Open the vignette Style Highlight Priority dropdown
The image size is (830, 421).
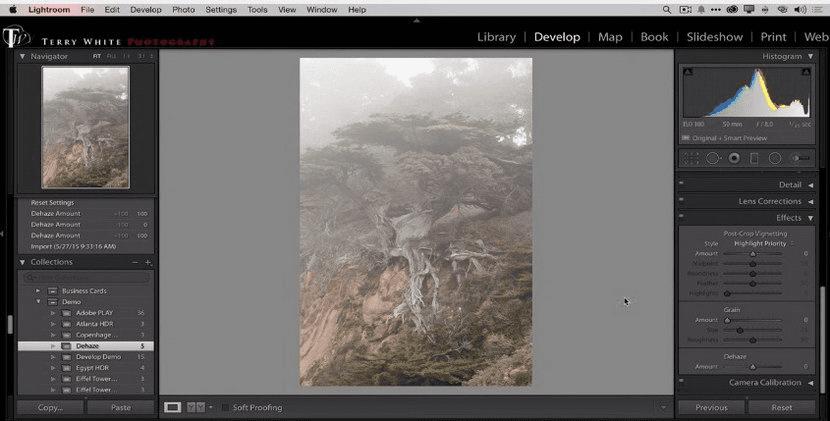tap(764, 244)
